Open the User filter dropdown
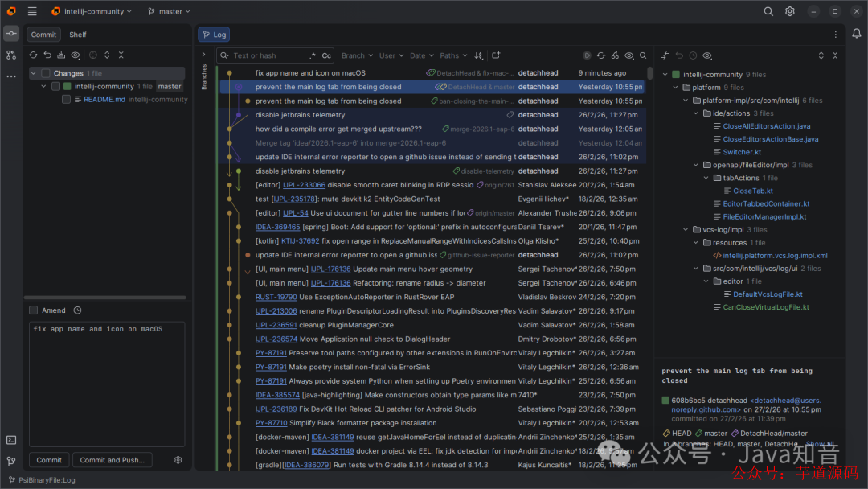Screen dimensions: 868x489 click(x=391, y=55)
